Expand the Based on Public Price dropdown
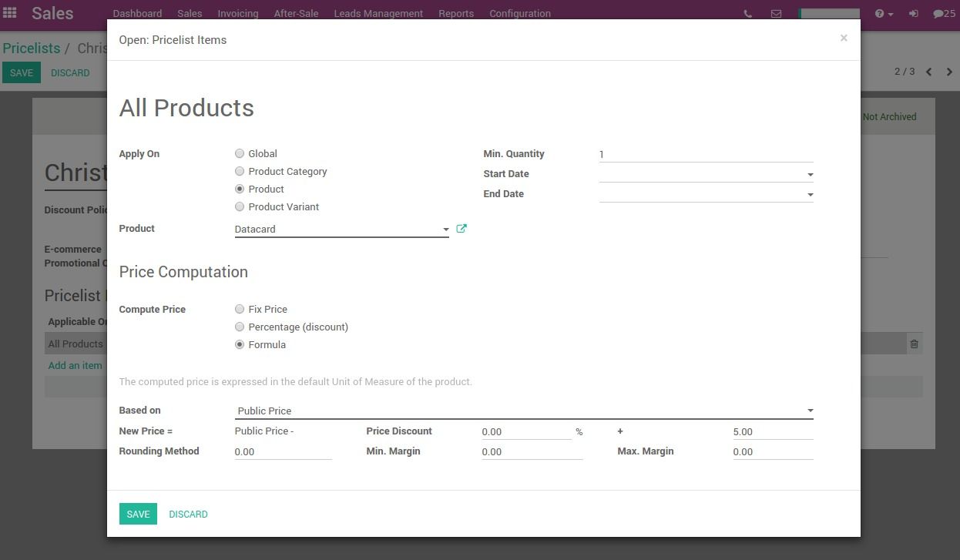 pos(810,411)
